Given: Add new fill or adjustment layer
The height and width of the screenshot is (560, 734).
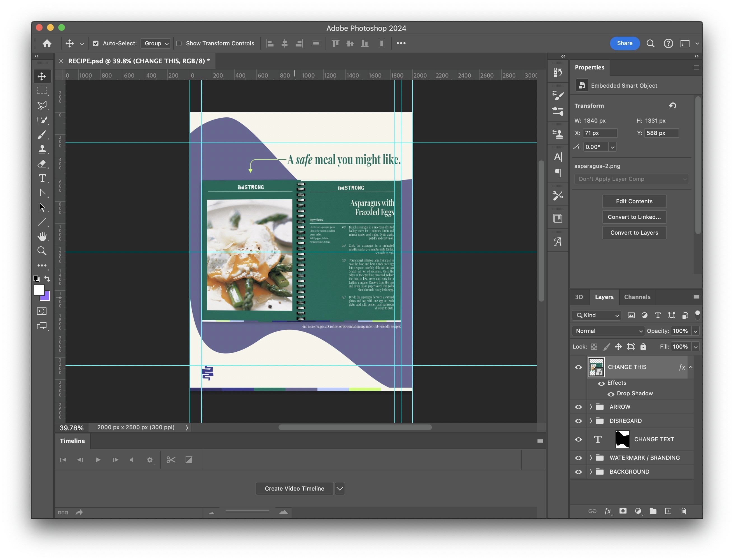Looking at the screenshot, I should coord(638,511).
